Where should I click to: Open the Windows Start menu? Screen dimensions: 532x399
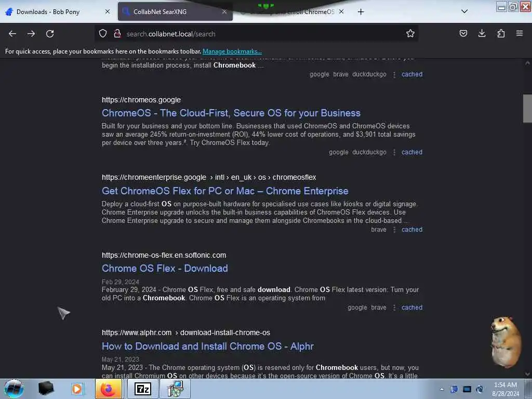(x=14, y=389)
